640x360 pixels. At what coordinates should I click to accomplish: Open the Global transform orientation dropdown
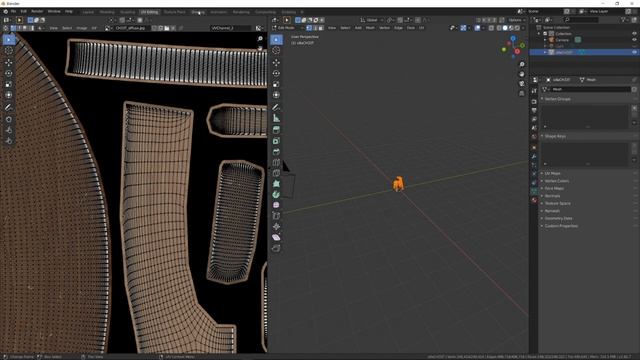pos(371,20)
